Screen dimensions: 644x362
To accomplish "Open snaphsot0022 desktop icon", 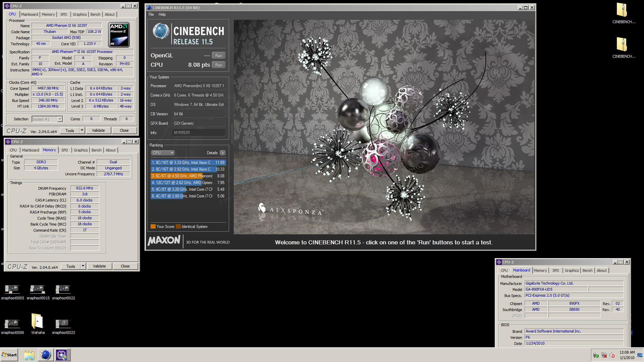I will click(x=63, y=292).
